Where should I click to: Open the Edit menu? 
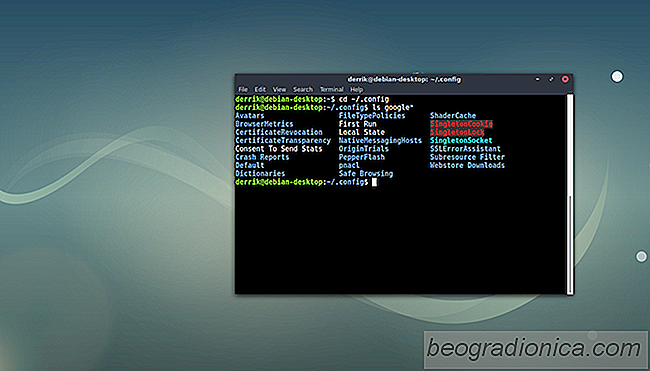click(260, 89)
